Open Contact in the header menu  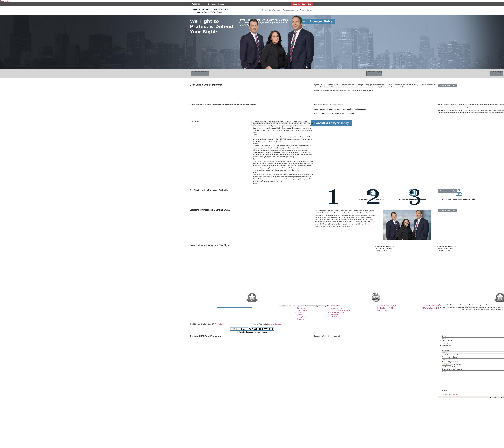tap(310, 10)
